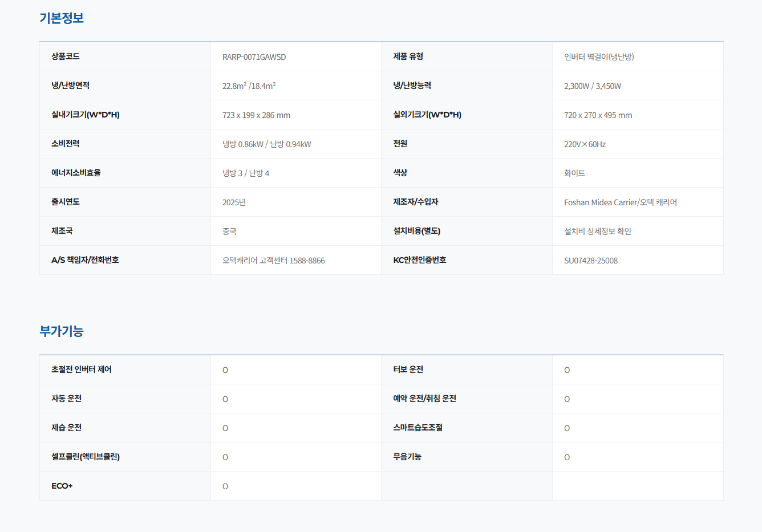Click the ECO+ feature label
Screen dimensions: 762x532
point(62,486)
